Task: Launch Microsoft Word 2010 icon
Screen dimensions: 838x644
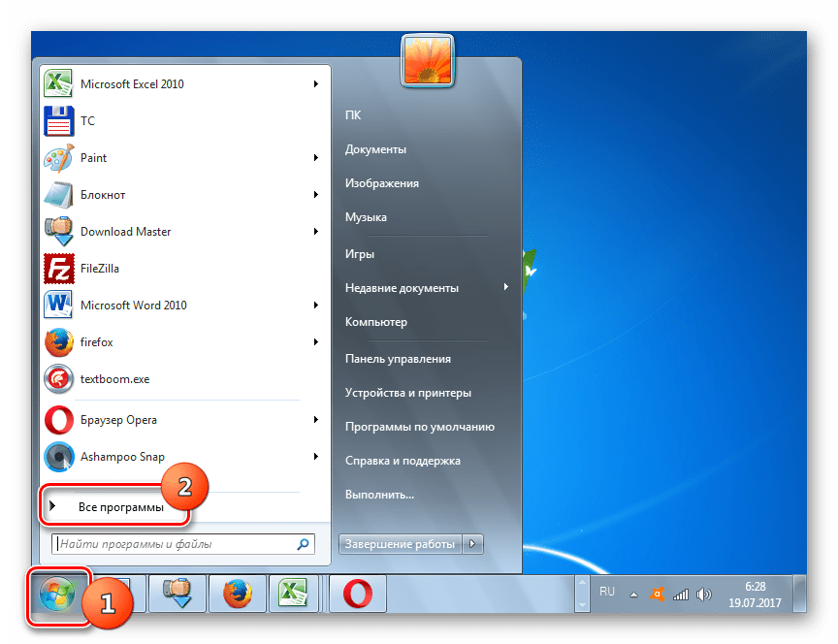Action: pos(58,306)
